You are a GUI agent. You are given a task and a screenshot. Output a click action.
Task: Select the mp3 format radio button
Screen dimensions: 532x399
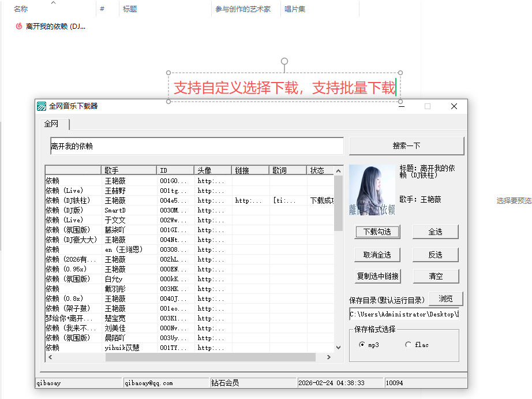click(362, 345)
